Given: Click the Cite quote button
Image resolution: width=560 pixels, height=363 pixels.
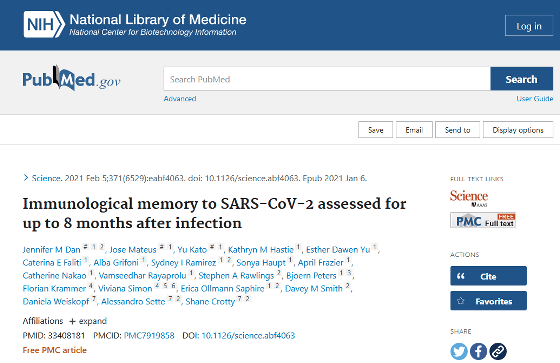Looking at the screenshot, I should (488, 276).
